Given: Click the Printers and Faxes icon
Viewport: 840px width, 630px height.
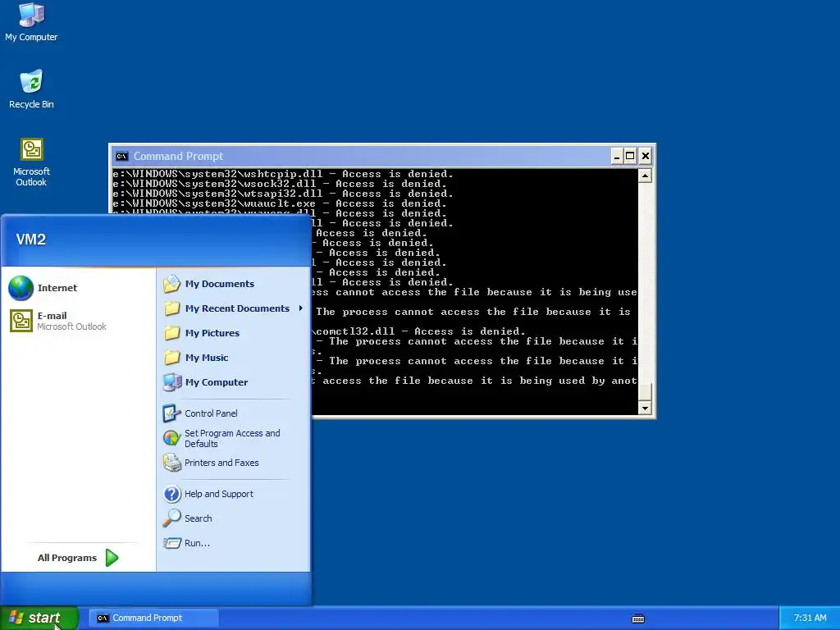Looking at the screenshot, I should (x=171, y=463).
